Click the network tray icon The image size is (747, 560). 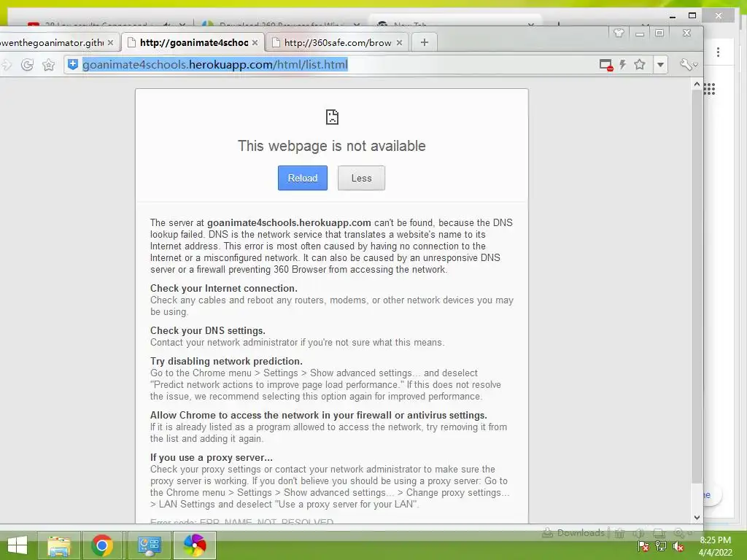tap(661, 547)
